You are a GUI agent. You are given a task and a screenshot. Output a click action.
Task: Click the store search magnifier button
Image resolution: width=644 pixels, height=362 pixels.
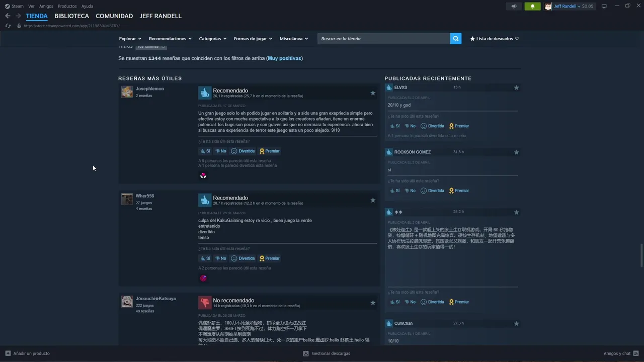[455, 39]
